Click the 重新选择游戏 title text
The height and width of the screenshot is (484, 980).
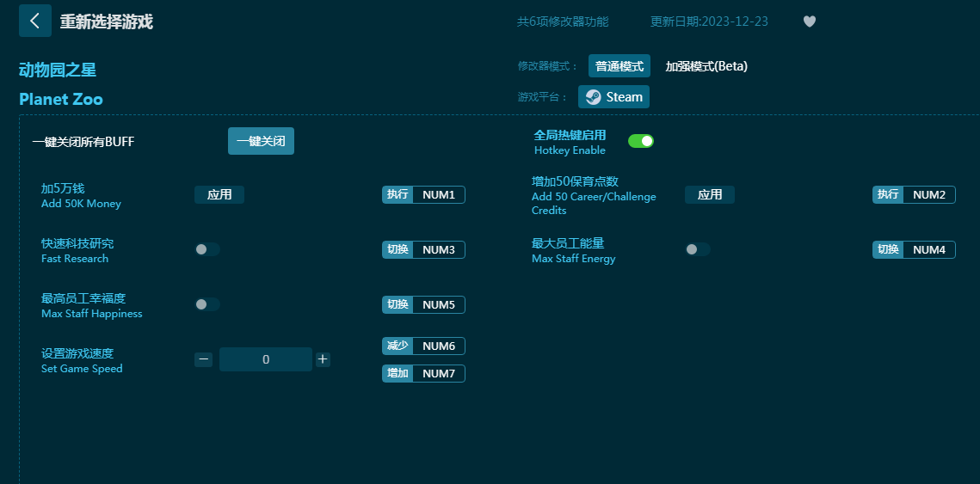106,21
